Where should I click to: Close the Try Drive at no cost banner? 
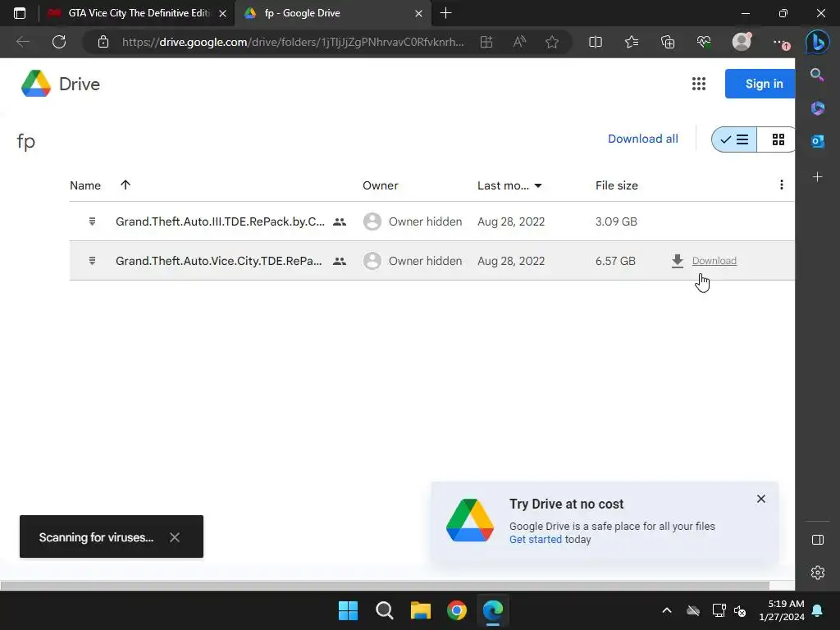(x=760, y=499)
